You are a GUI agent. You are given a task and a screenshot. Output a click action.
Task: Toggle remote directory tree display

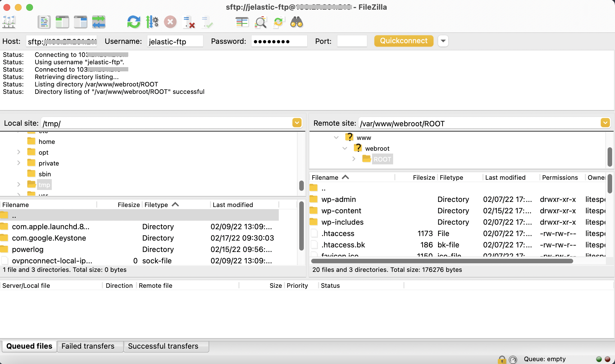[81, 22]
